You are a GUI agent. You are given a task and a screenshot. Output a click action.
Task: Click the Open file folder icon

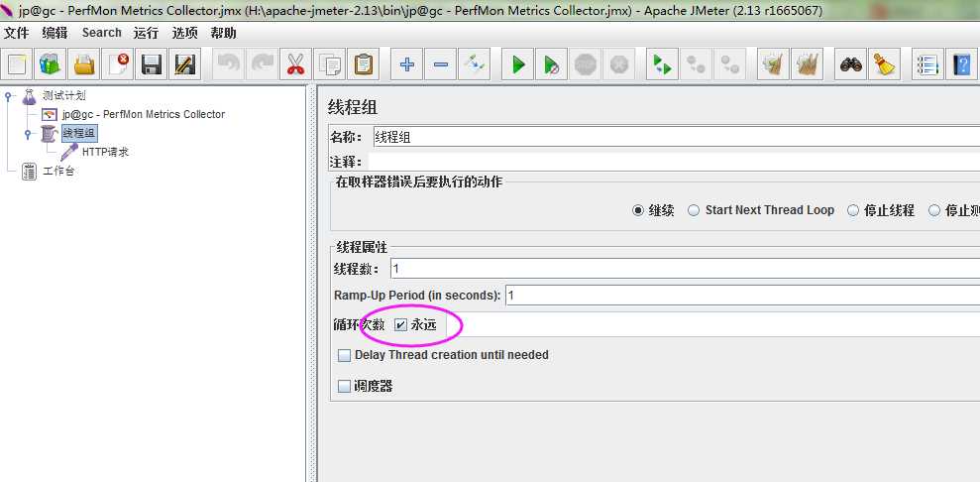click(84, 64)
